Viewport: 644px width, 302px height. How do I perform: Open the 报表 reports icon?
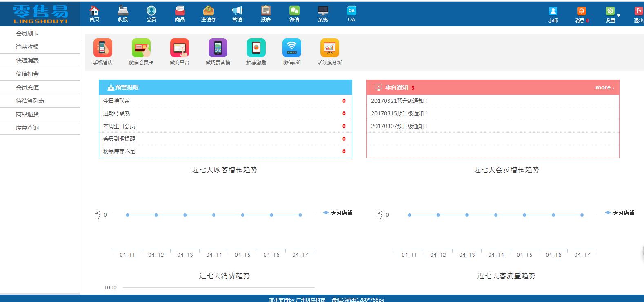point(266,10)
